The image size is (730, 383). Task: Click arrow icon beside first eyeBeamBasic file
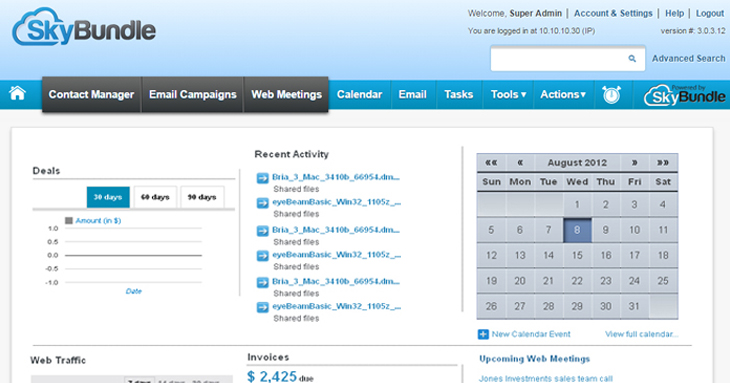click(x=263, y=203)
